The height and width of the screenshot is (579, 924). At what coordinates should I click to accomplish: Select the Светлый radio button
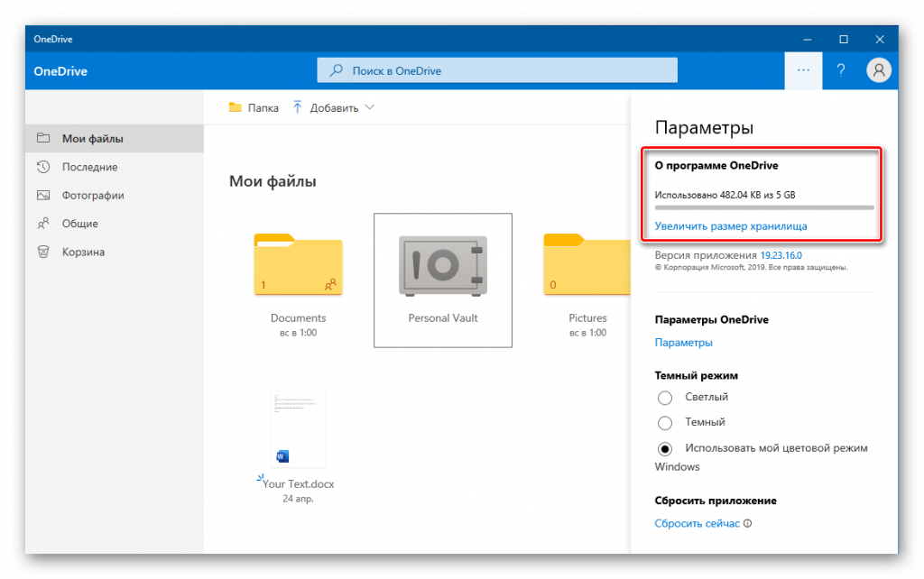click(x=665, y=398)
